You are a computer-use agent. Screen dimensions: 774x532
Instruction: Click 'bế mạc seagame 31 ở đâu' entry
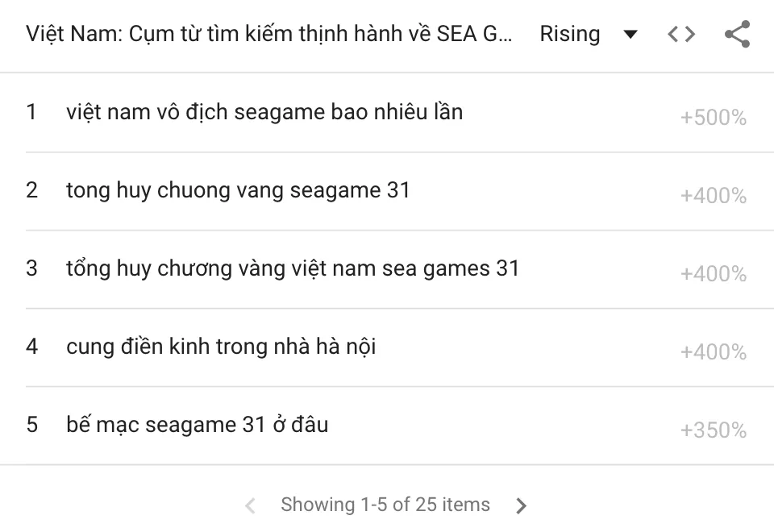pyautogui.click(x=197, y=424)
